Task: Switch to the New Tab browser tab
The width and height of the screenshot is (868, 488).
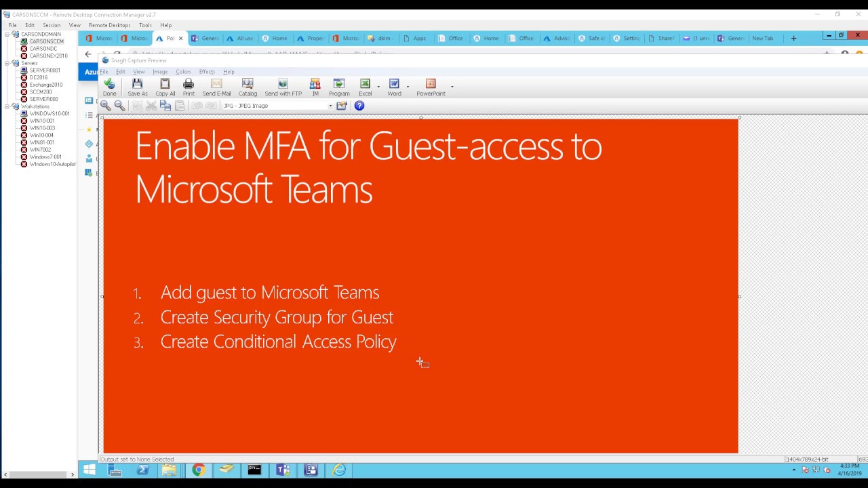Action: (763, 39)
